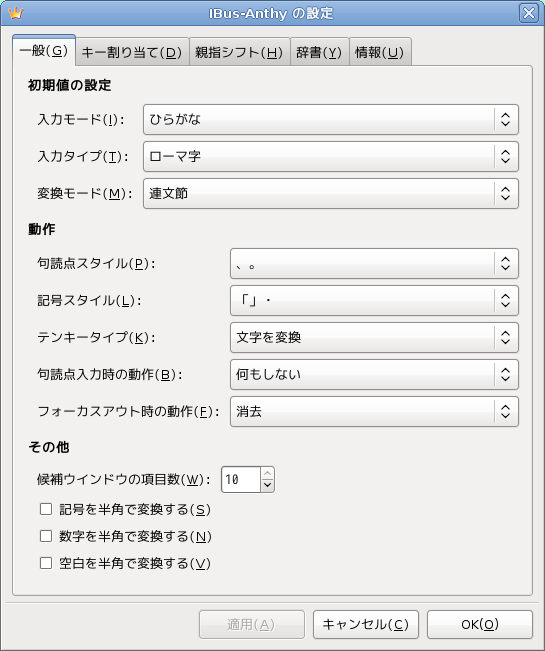This screenshot has width=545, height=651.
Task: Open テンキータイプ dropdown showing 文字を変換
Action: click(x=374, y=338)
